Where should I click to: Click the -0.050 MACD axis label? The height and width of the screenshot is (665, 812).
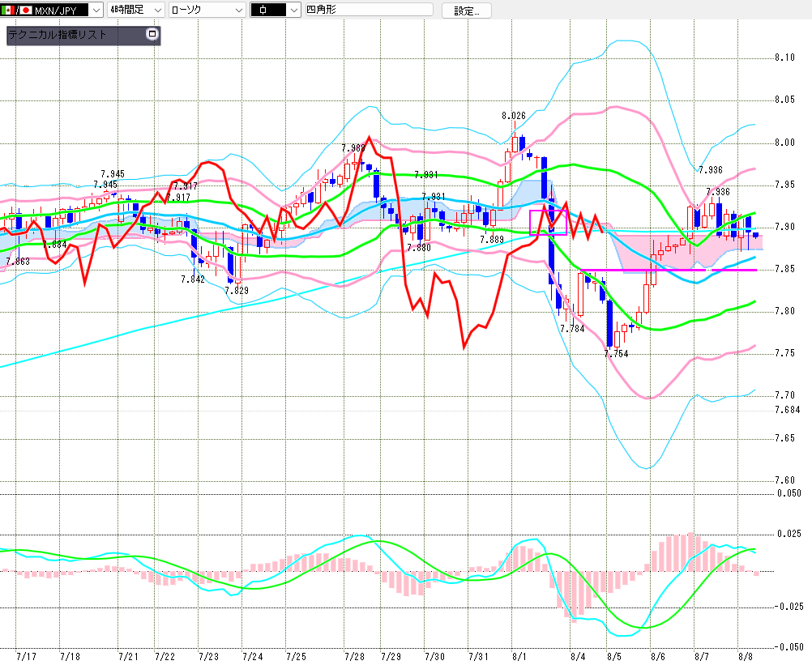point(788,647)
